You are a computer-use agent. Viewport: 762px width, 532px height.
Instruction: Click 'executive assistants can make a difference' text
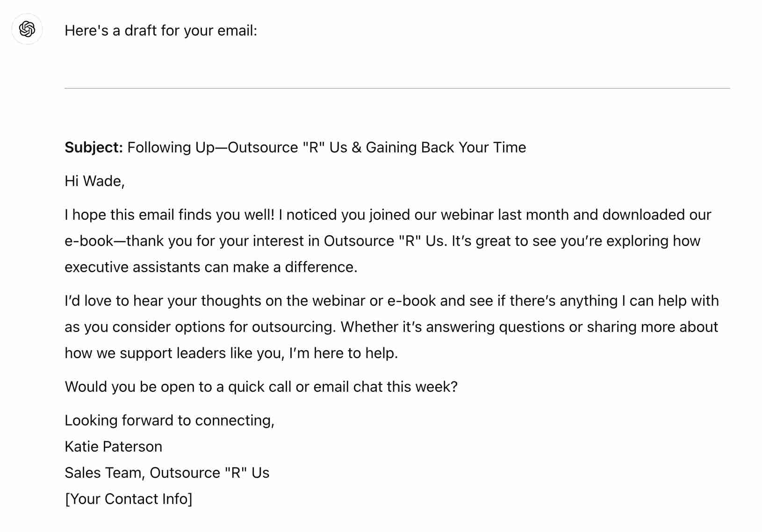coord(211,267)
